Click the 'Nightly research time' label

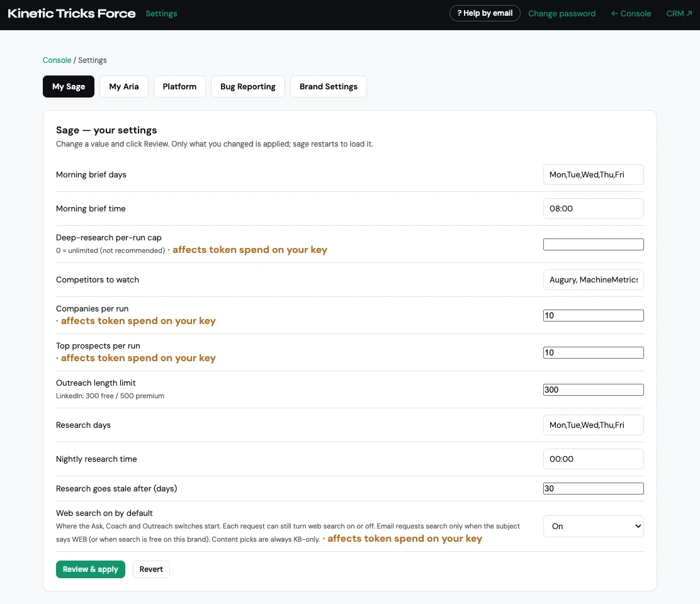96,459
